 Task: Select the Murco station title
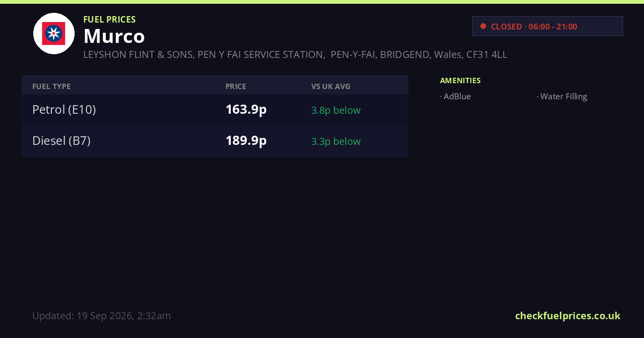(114, 36)
